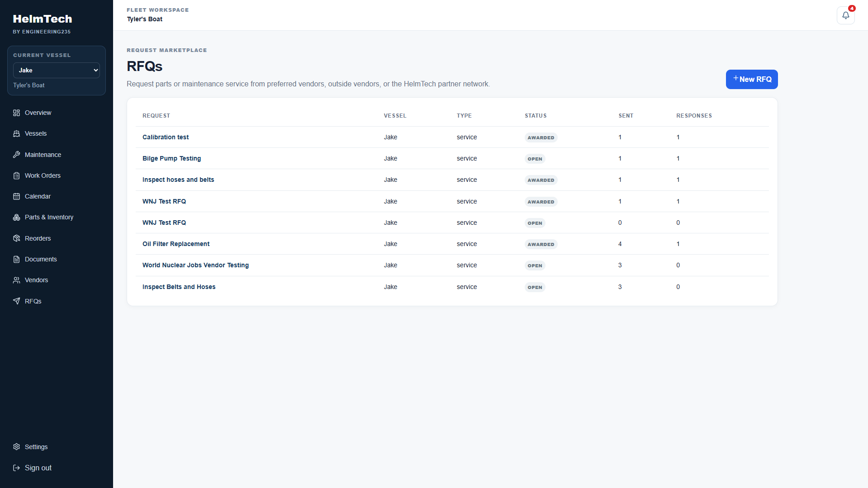This screenshot has height=488, width=868.
Task: Click the SENT column header
Action: click(626, 116)
